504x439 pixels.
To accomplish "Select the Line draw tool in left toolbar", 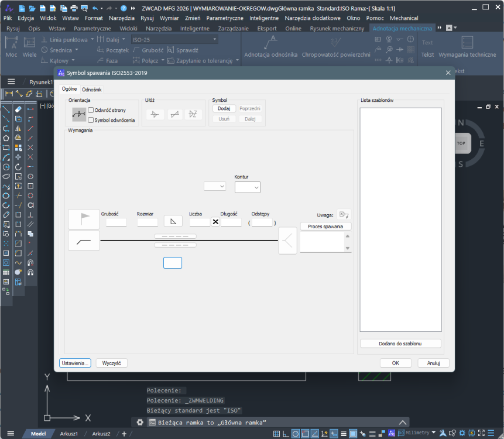I will point(6,109).
